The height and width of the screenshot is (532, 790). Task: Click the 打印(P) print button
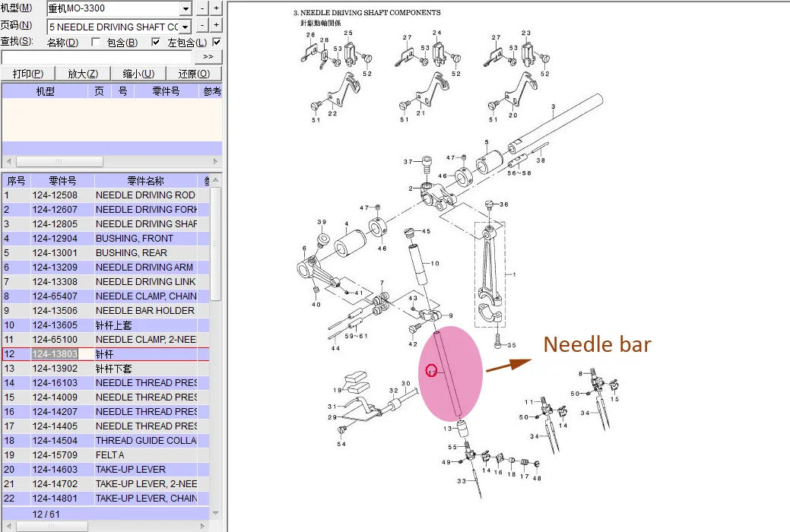pos(28,74)
